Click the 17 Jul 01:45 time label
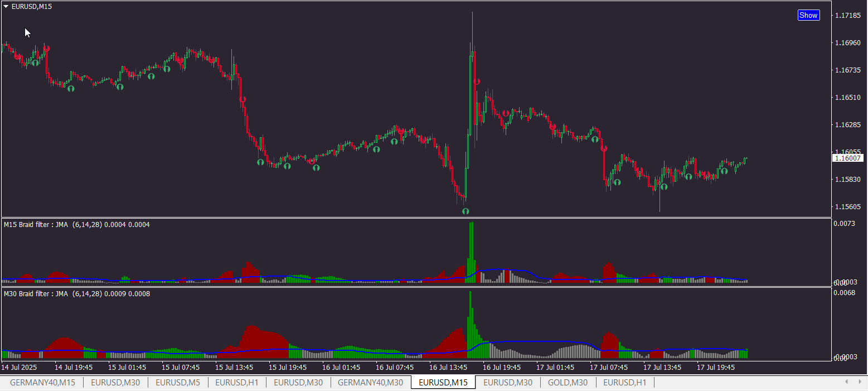This screenshot has height=391, width=868. click(555, 368)
